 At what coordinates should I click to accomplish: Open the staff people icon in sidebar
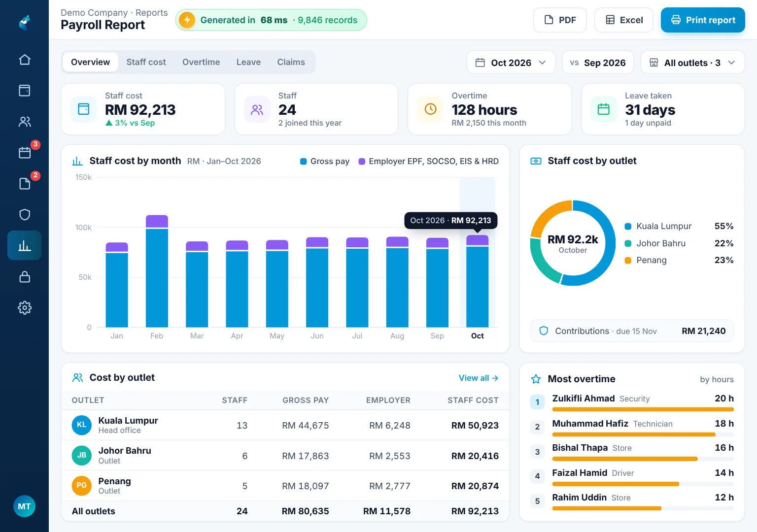(x=25, y=122)
